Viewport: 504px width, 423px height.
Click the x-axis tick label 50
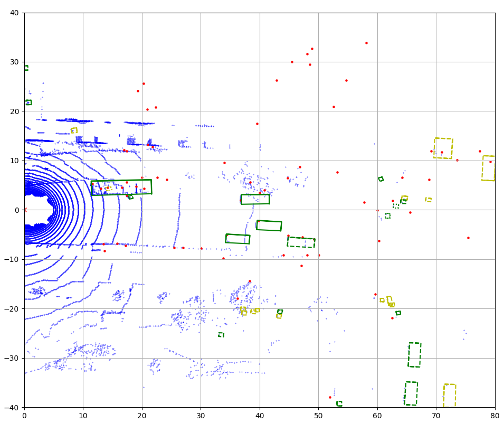point(318,416)
